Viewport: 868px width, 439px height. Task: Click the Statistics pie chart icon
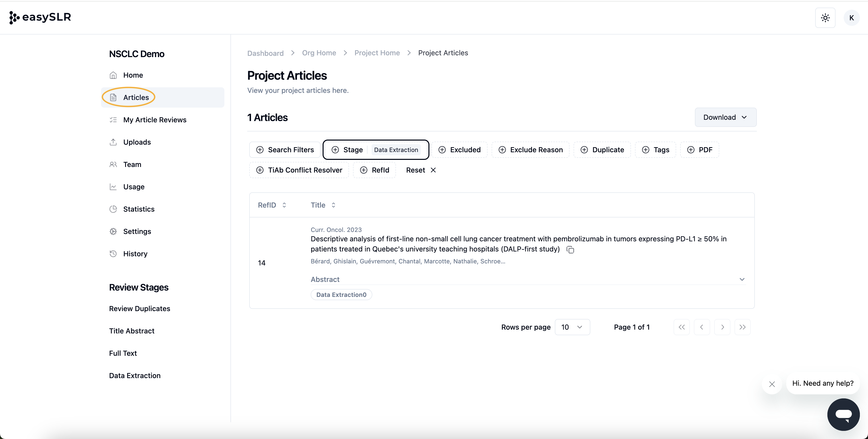(113, 209)
